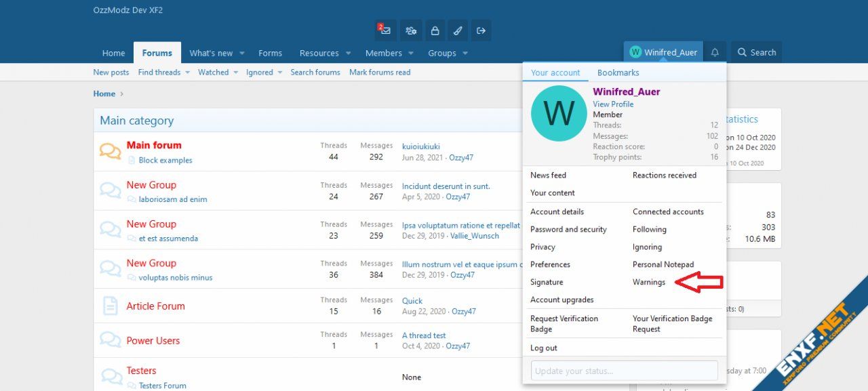Switch to the Bookmarks tab
The image size is (868, 391).
point(618,73)
